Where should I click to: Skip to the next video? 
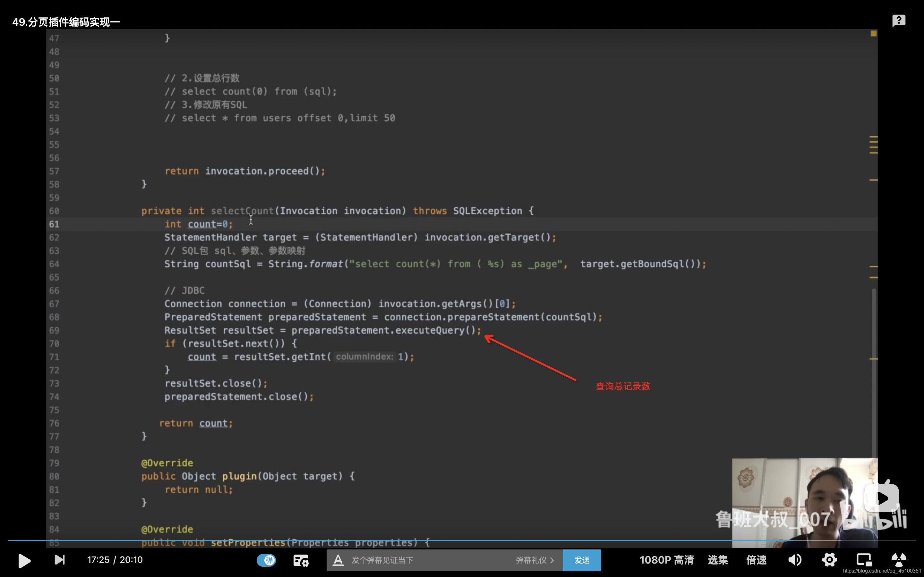[60, 560]
